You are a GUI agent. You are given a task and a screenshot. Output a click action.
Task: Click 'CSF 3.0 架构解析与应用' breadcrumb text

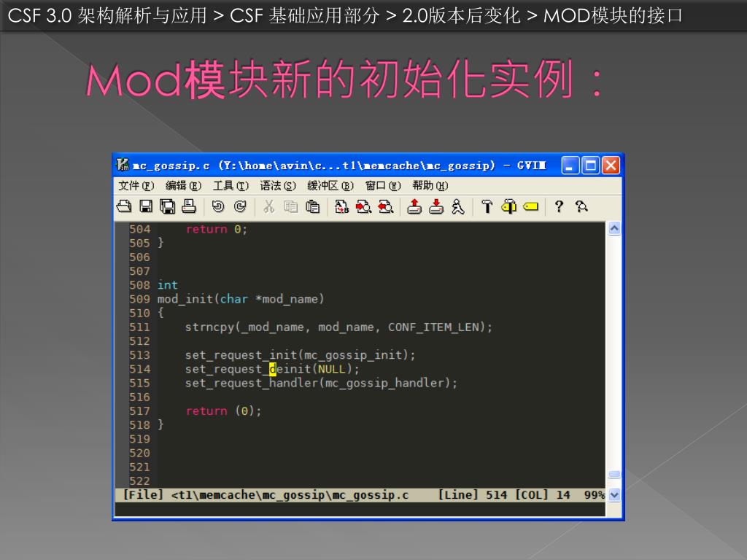107,16
